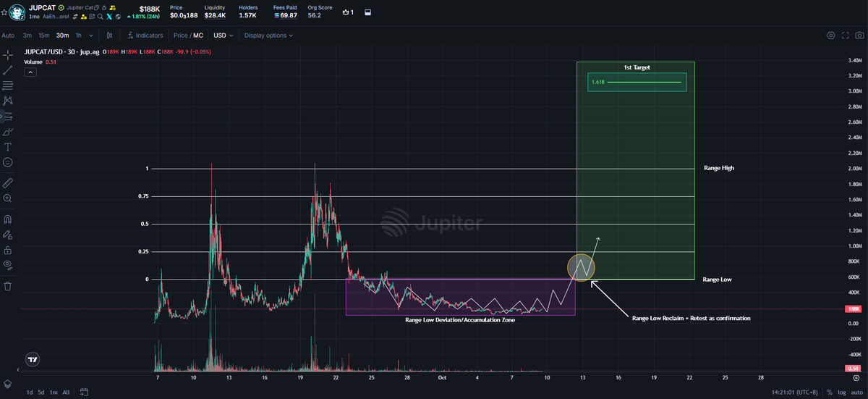The width and height of the screenshot is (868, 399).
Task: Select the Text annotation tool
Action: click(8, 147)
